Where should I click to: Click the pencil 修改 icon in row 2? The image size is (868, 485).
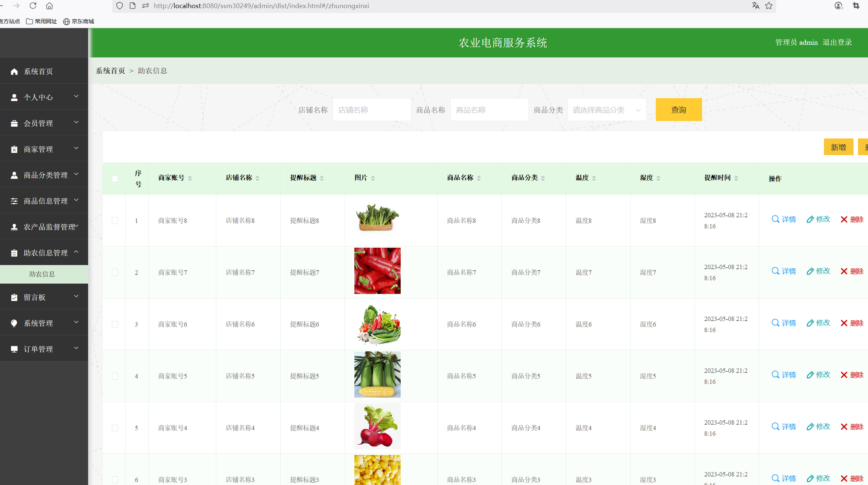(x=810, y=271)
